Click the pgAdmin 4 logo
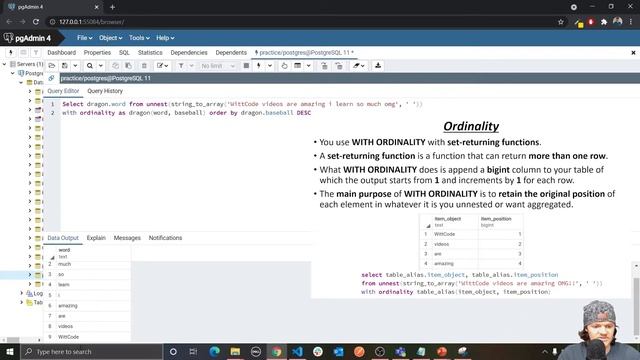Screen dimensions: 640x360 coord(28,38)
